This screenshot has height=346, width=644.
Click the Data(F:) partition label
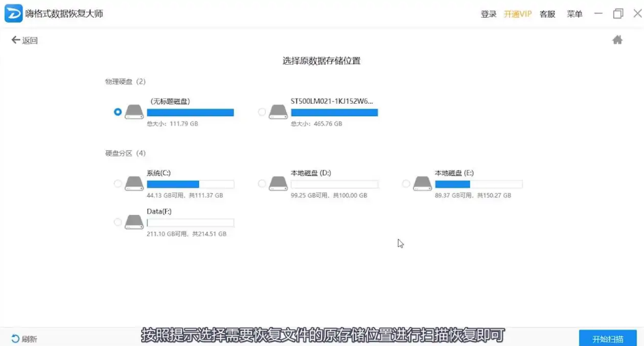pyautogui.click(x=159, y=212)
